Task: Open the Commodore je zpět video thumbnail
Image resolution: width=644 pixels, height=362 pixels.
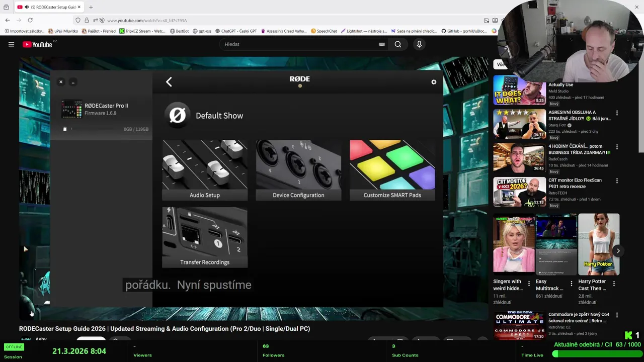Action: pos(519,326)
